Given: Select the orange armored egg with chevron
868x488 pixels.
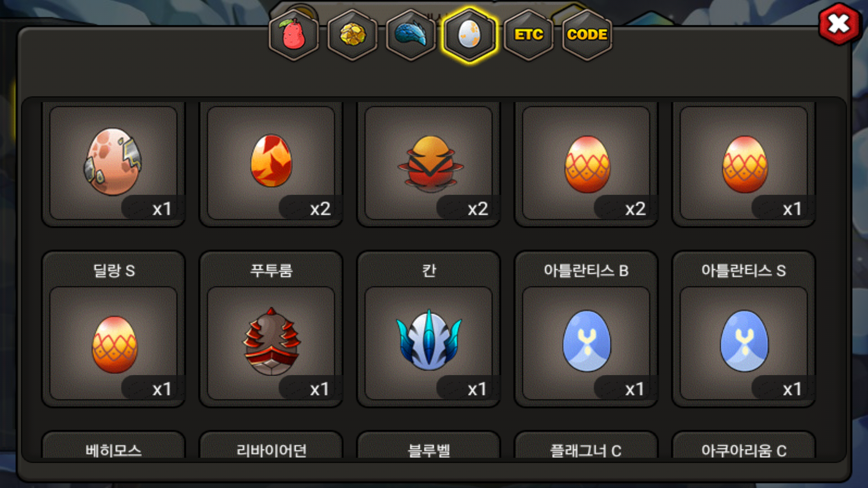Looking at the screenshot, I should click(x=429, y=163).
